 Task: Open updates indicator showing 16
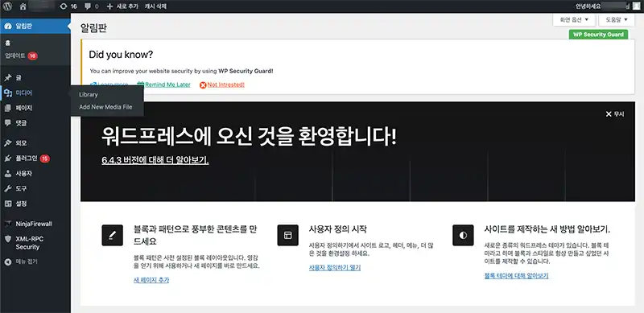point(68,6)
